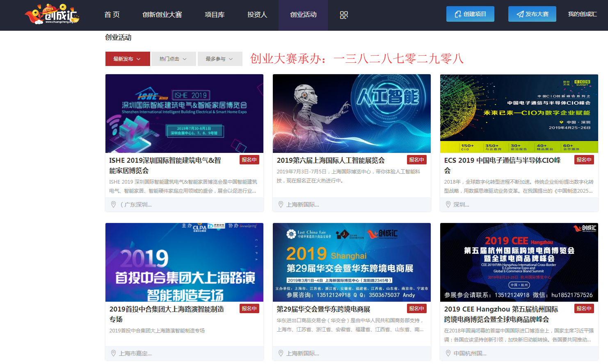Click location text （广东深圳...

coord(135,205)
